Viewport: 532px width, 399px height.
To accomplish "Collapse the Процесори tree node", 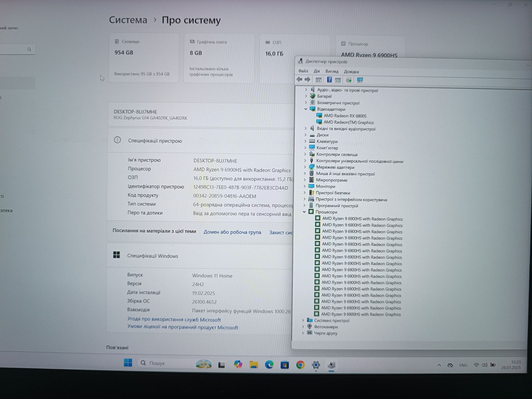I will (304, 212).
